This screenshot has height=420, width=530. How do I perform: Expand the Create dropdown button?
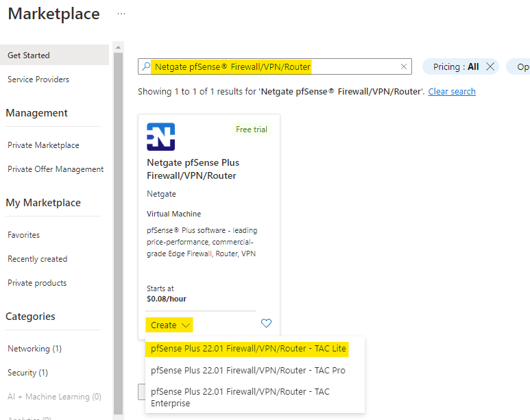[x=169, y=325]
